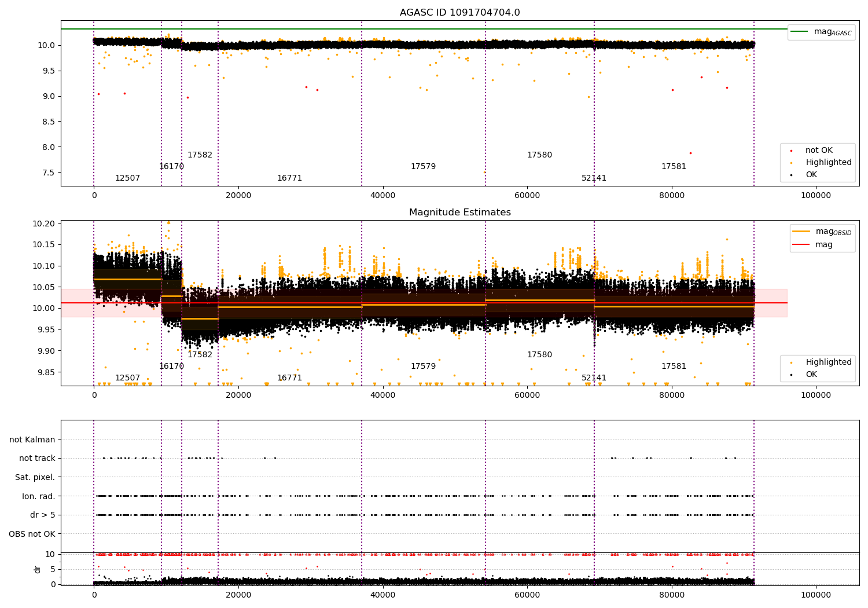The height and width of the screenshot is (608, 868).
Task: Click the 40000 x-axis tick under Magnitude Estimates plot
Action: (382, 395)
